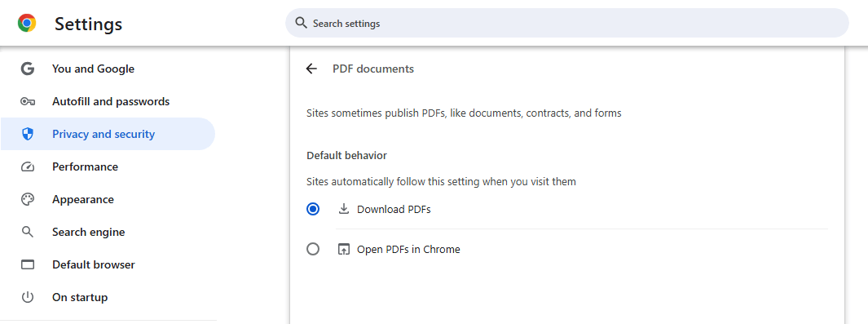The height and width of the screenshot is (324, 868).
Task: Click the Default behavior heading
Action: pyautogui.click(x=346, y=156)
